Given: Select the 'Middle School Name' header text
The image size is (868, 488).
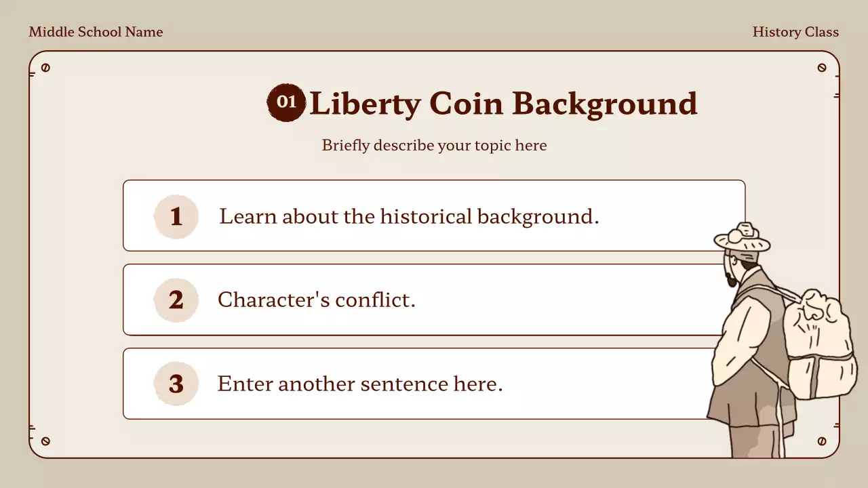Looking at the screenshot, I should click(x=96, y=32).
